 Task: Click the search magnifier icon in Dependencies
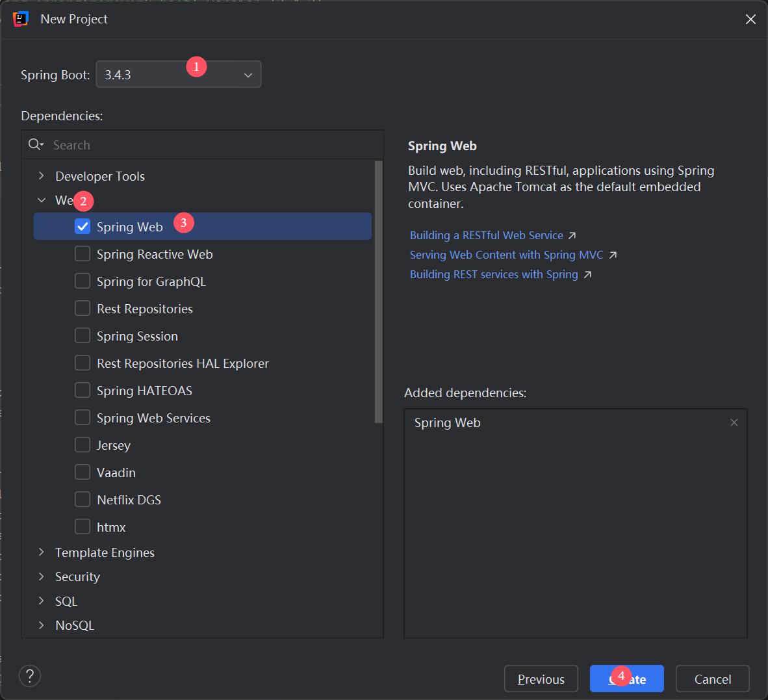coord(36,144)
